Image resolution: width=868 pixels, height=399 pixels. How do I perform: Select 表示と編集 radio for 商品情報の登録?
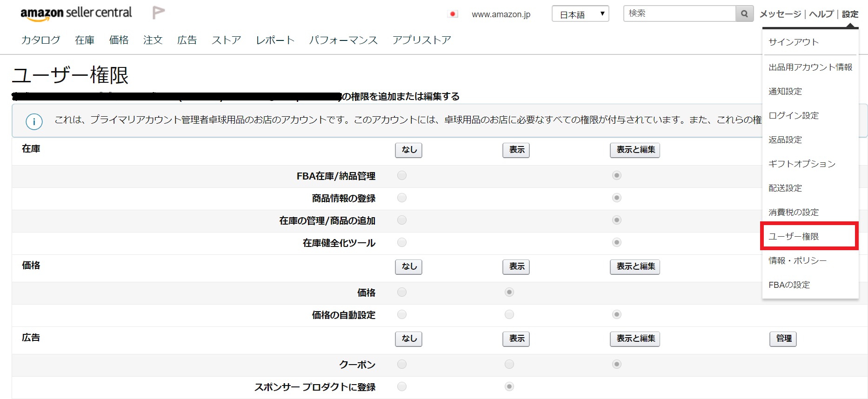coord(617,198)
